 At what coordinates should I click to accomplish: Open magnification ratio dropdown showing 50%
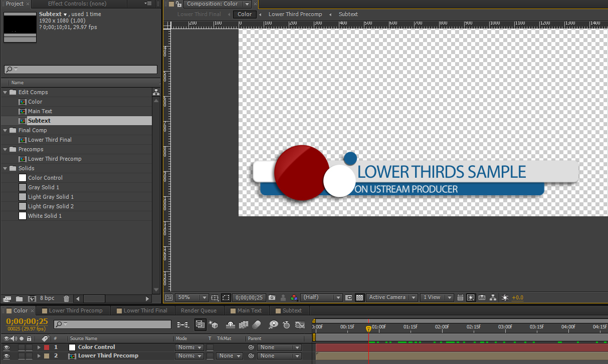(x=191, y=297)
